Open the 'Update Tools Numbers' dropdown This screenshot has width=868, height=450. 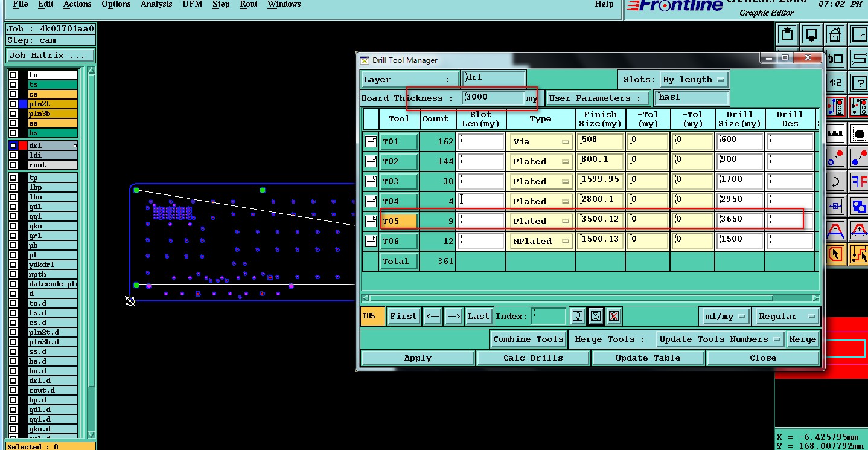pyautogui.click(x=720, y=339)
